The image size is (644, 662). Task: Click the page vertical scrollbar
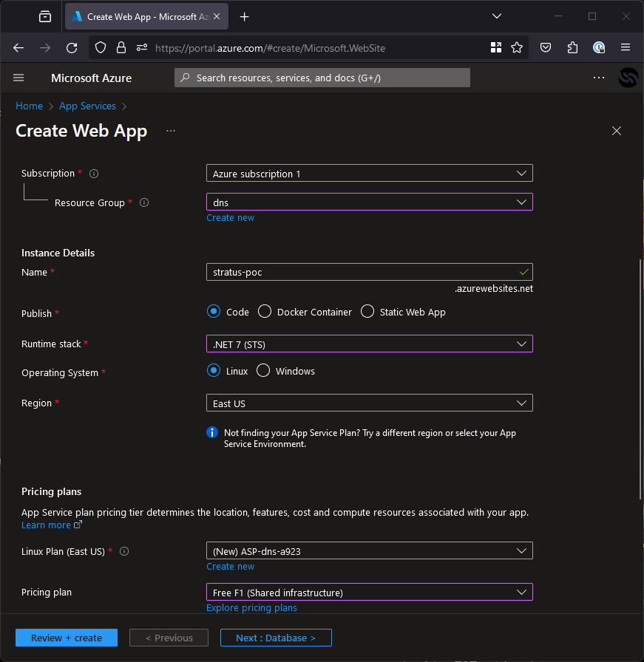pyautogui.click(x=640, y=380)
